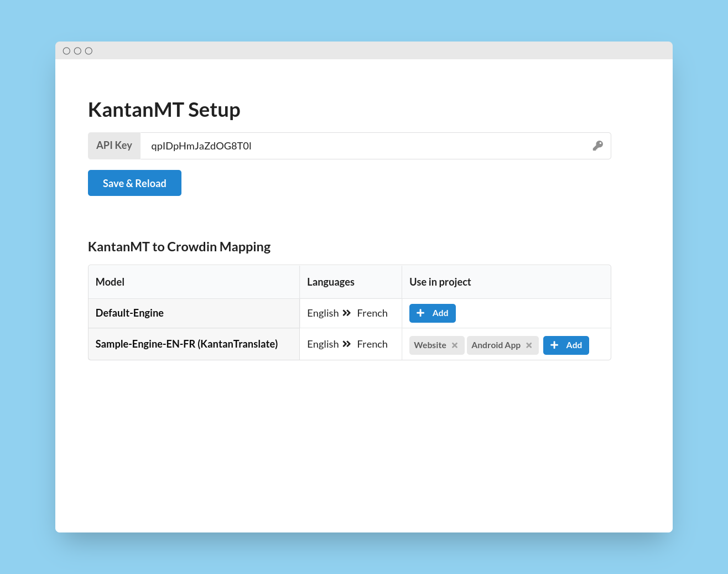Viewport: 728px width, 574px height.
Task: Add a project to Default-Engine
Action: [x=433, y=313]
